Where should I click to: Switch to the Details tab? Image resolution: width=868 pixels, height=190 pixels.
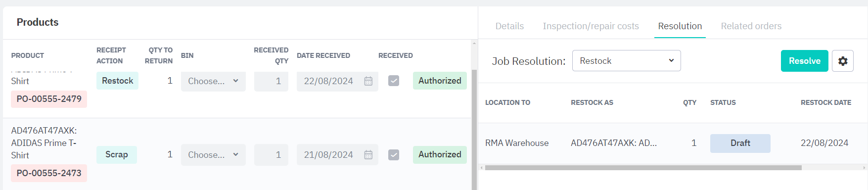[509, 26]
